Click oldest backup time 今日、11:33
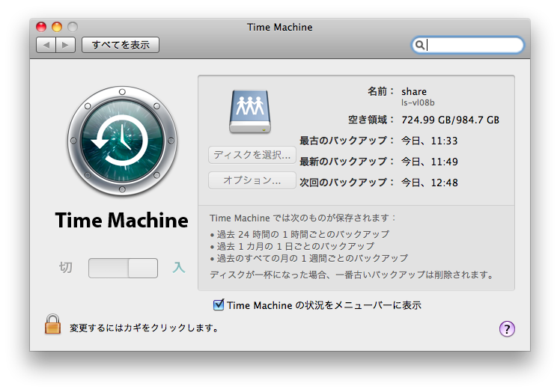This screenshot has height=392, width=560. click(x=429, y=141)
